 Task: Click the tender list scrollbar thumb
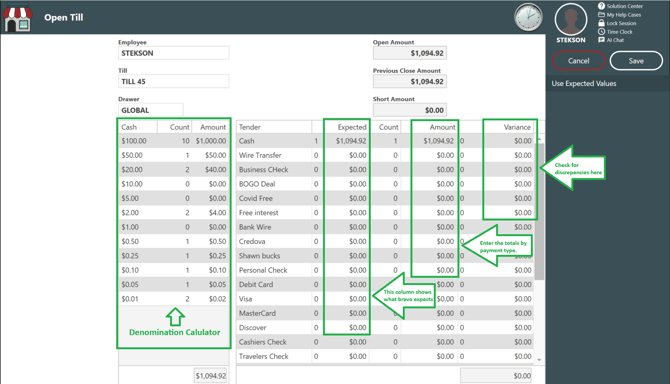(539, 211)
